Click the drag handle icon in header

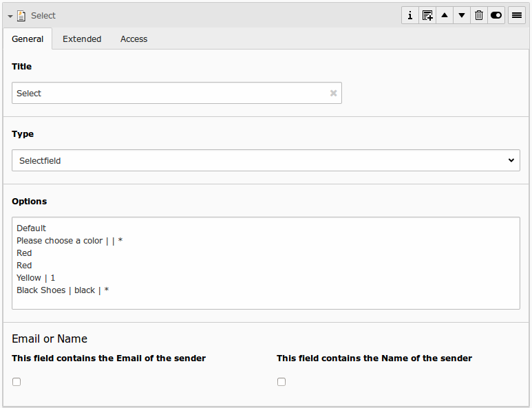517,15
